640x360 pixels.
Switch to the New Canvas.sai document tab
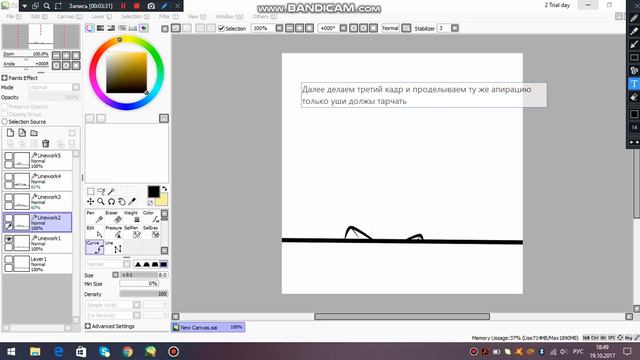(x=208, y=327)
